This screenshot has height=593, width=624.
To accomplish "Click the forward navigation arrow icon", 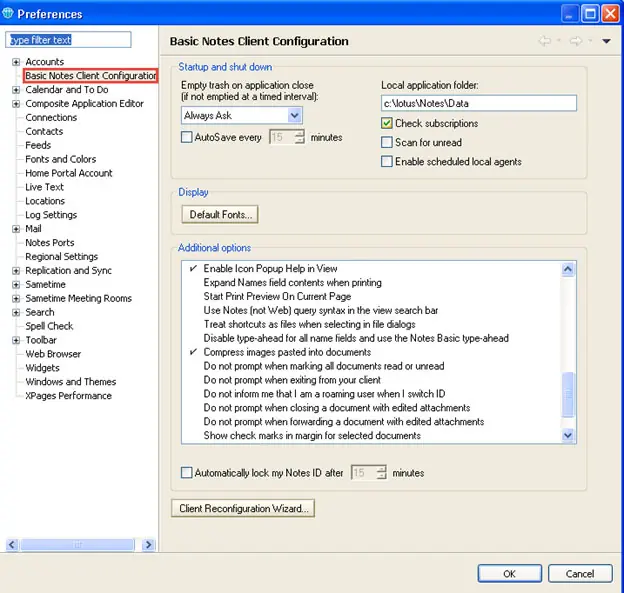I will tap(576, 41).
